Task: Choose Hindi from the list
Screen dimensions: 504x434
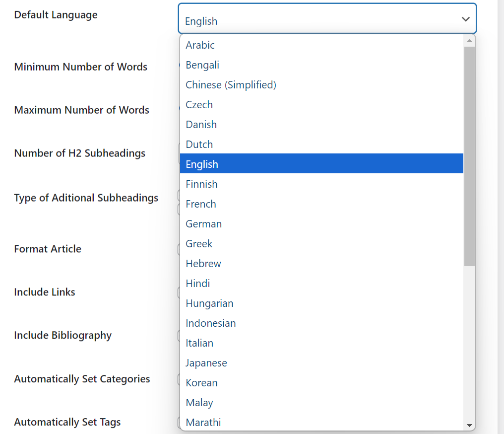Action: point(321,284)
